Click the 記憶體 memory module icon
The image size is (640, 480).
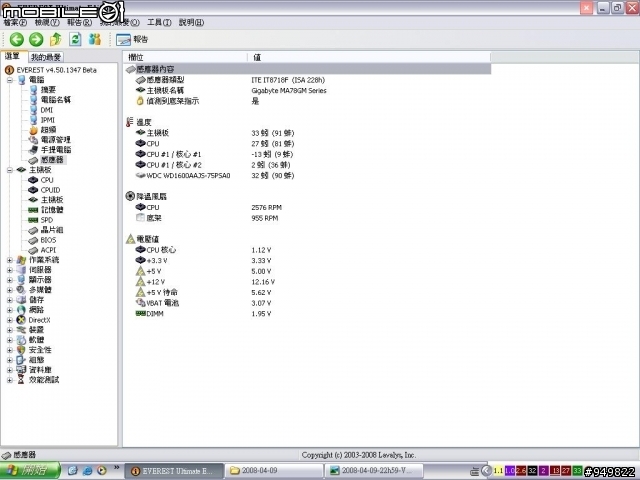pos(33,210)
